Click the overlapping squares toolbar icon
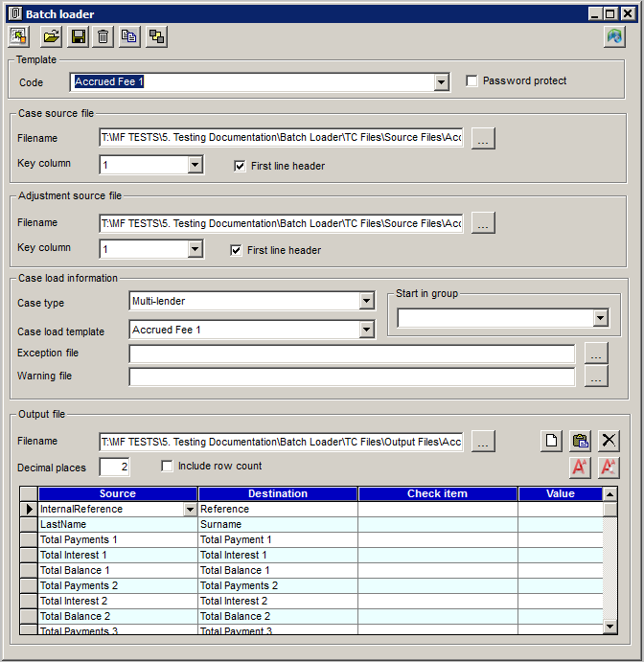 click(156, 36)
